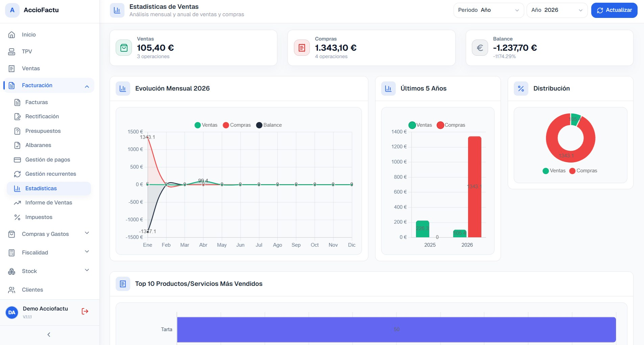Go to the Facturas menu item
The width and height of the screenshot is (644, 345).
click(49, 102)
